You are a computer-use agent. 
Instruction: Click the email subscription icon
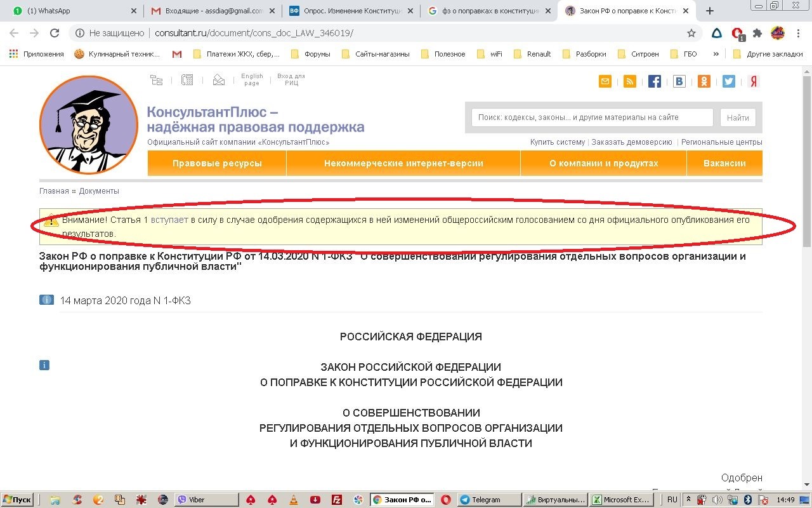(605, 81)
